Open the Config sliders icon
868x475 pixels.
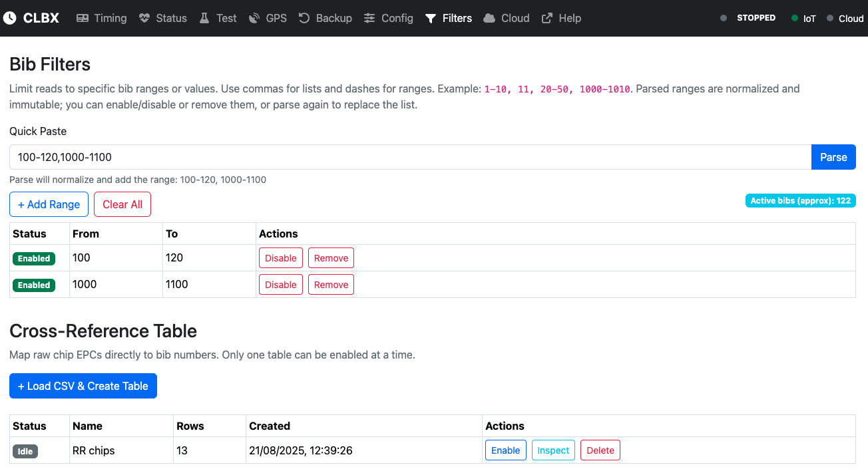[x=369, y=18]
